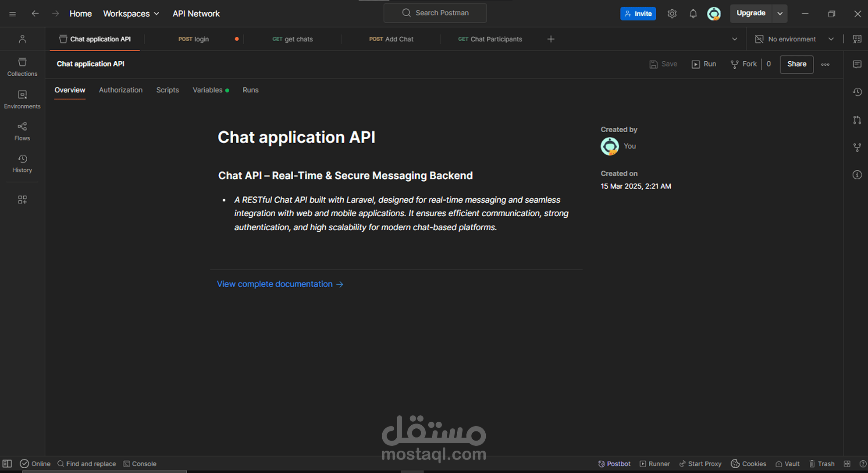The width and height of the screenshot is (868, 473).
Task: Switch to the POST login request tab
Action: pos(193,39)
